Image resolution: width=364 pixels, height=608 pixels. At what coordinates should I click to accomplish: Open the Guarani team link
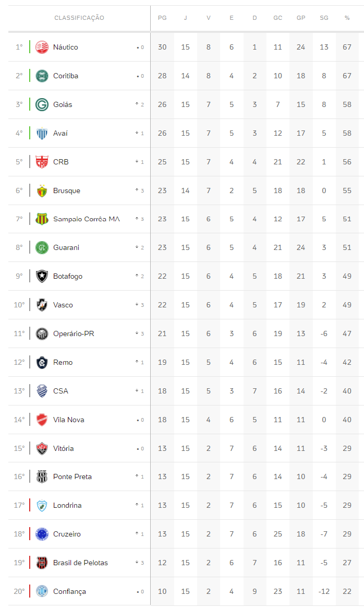pyautogui.click(x=66, y=247)
